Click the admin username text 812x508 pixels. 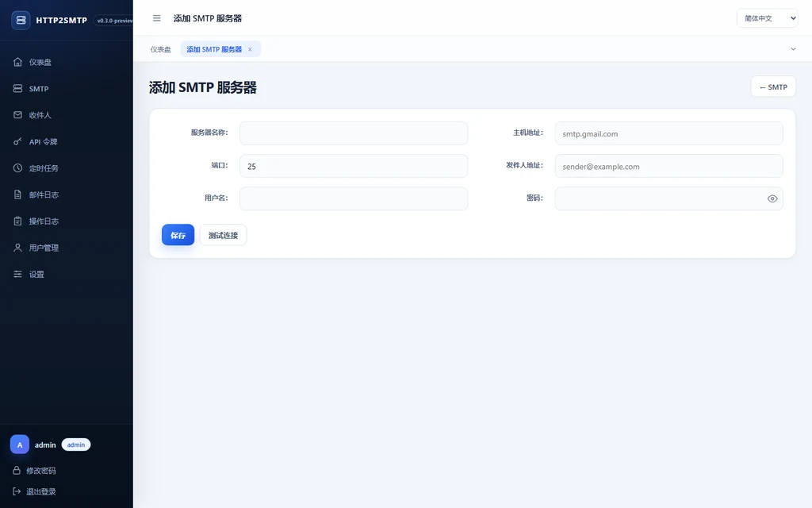coord(45,444)
